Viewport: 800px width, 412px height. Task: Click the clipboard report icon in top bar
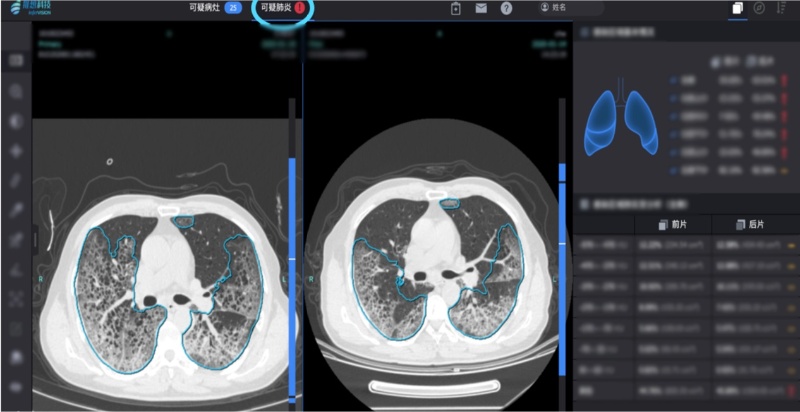(455, 8)
